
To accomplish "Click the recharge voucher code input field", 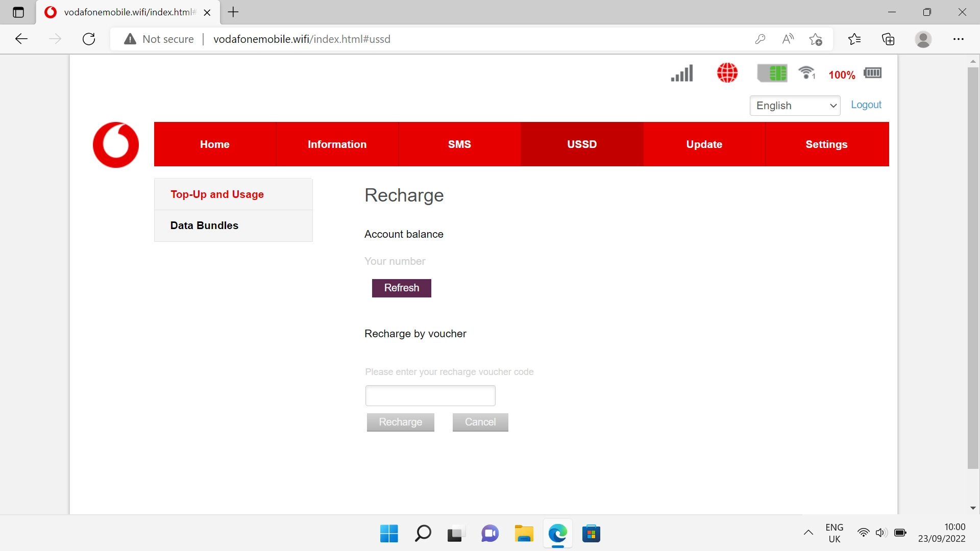I will [430, 395].
